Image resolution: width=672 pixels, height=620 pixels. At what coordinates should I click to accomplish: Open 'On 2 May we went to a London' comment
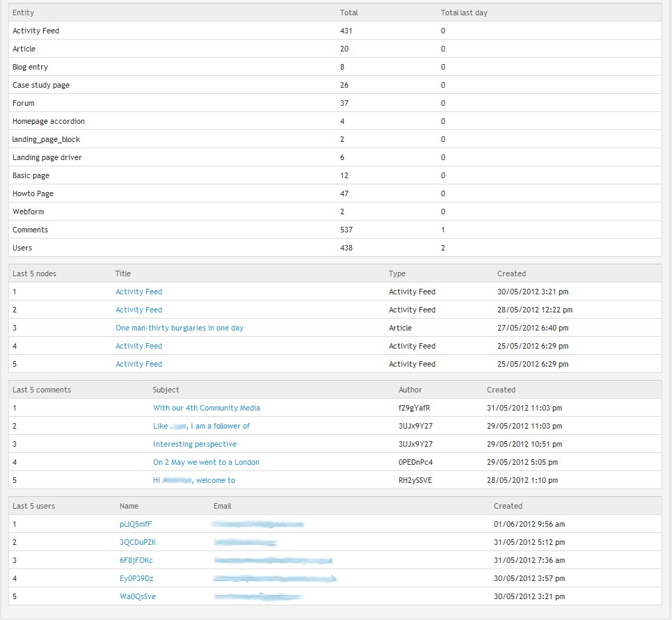206,462
